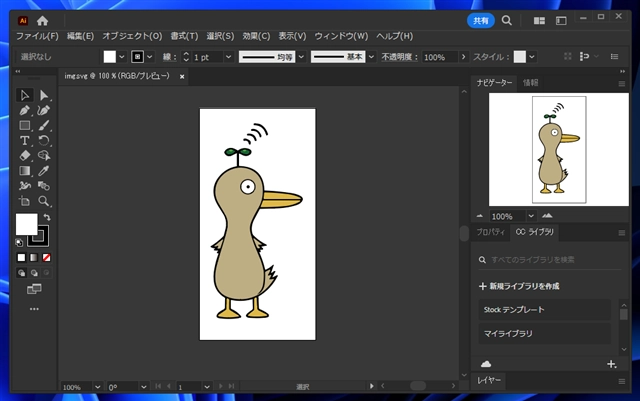Viewport: 640px width, 401px height.
Task: Select the Zoom magnifier tool
Action: [44, 201]
